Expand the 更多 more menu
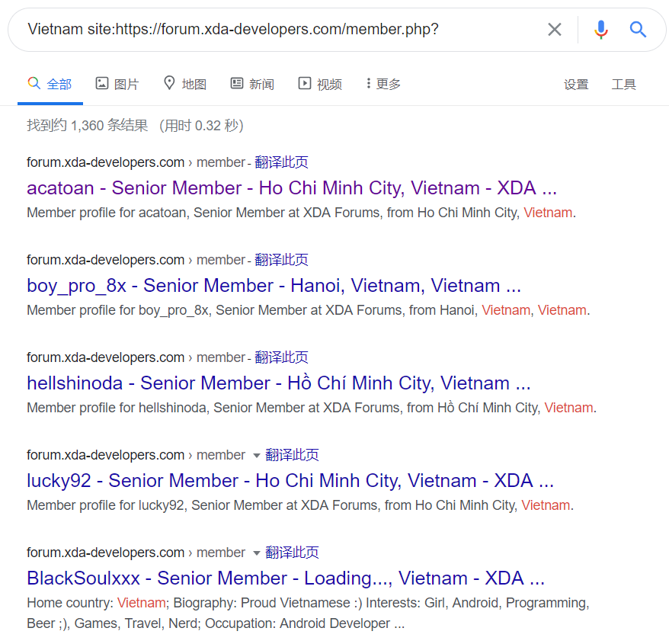 tap(383, 84)
